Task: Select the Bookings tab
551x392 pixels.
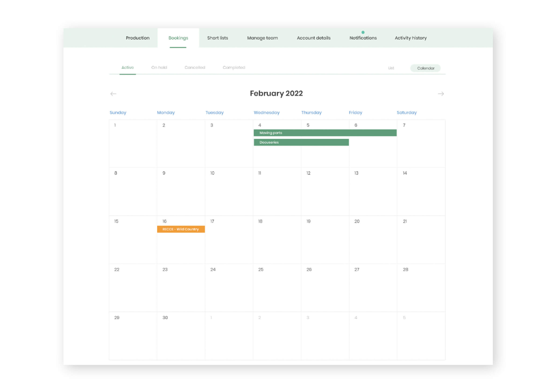Action: click(178, 38)
